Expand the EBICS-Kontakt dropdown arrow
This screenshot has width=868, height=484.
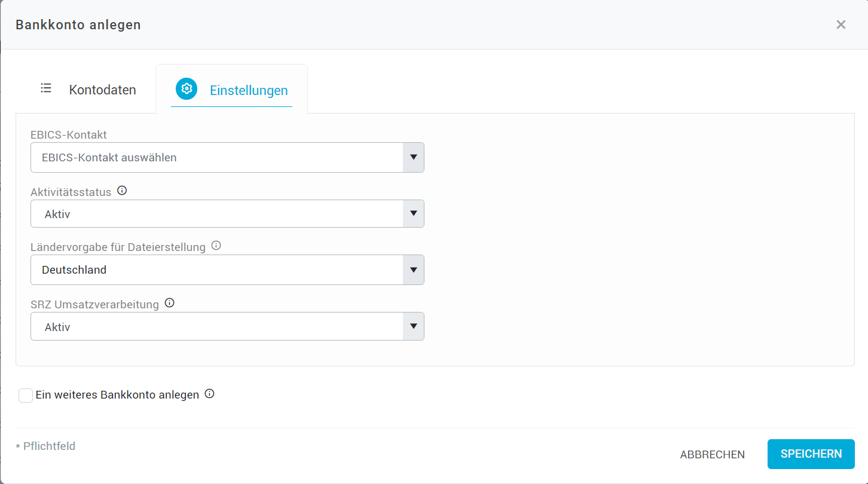pos(413,158)
